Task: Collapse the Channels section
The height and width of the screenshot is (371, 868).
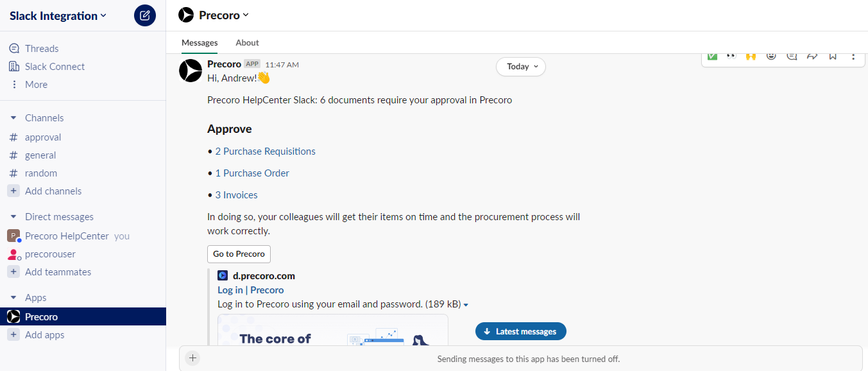Action: click(13, 118)
